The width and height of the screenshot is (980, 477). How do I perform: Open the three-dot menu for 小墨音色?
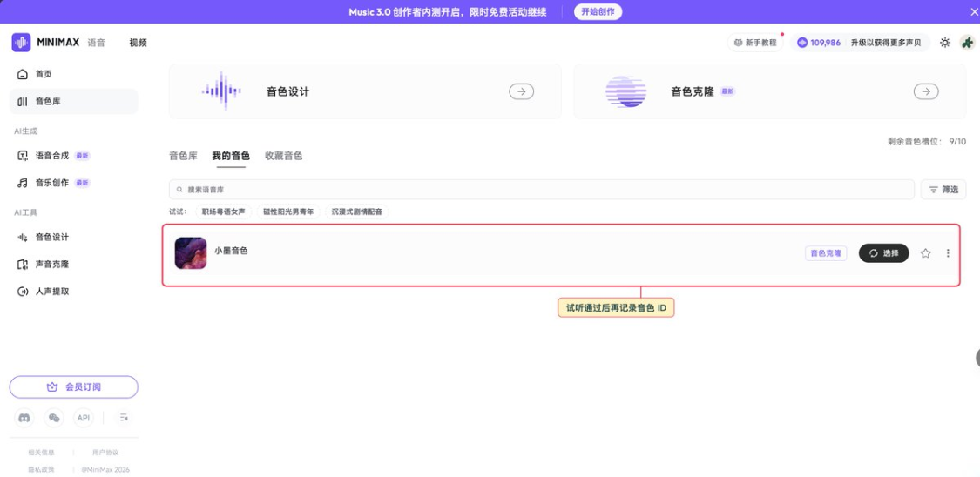click(948, 252)
